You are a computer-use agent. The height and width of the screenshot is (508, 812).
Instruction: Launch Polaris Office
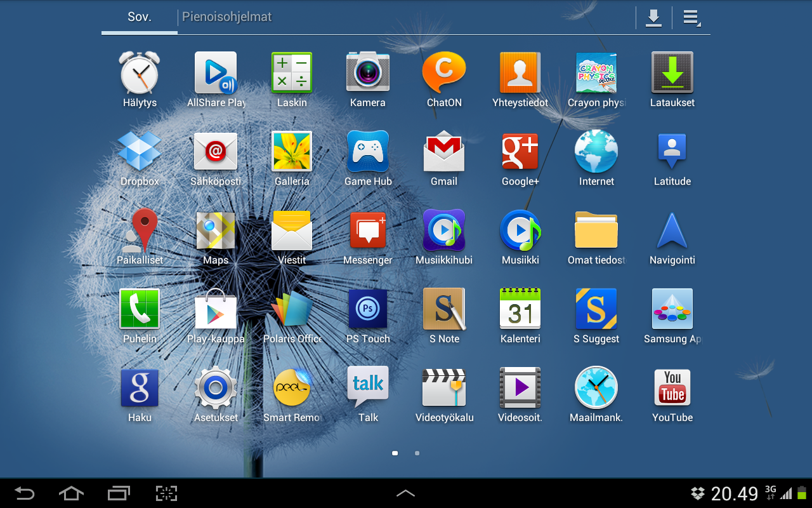tap(292, 316)
